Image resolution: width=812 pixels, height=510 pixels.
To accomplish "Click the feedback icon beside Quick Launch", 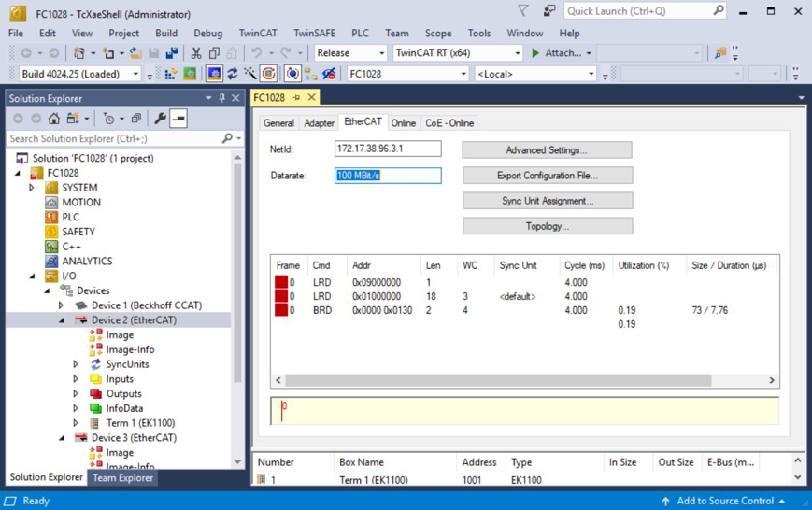I will coord(548,11).
